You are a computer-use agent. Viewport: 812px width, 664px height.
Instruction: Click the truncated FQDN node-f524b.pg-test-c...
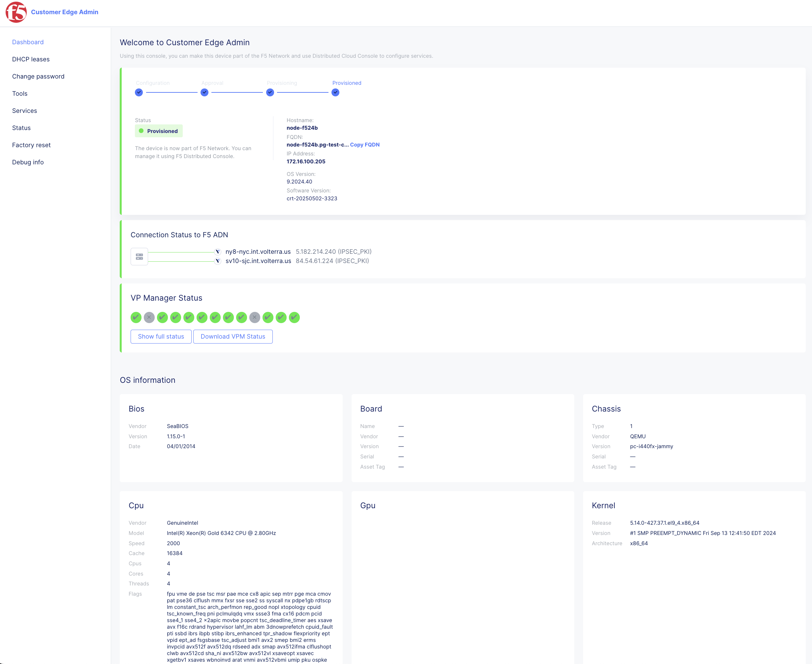(x=317, y=145)
